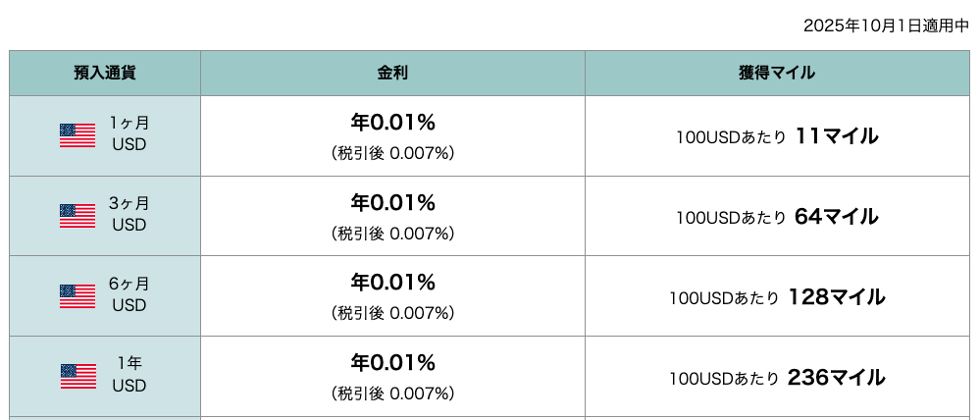Click the 年0.01% rate for 1ヶ月
The height and width of the screenshot is (420, 980).
pos(392,123)
